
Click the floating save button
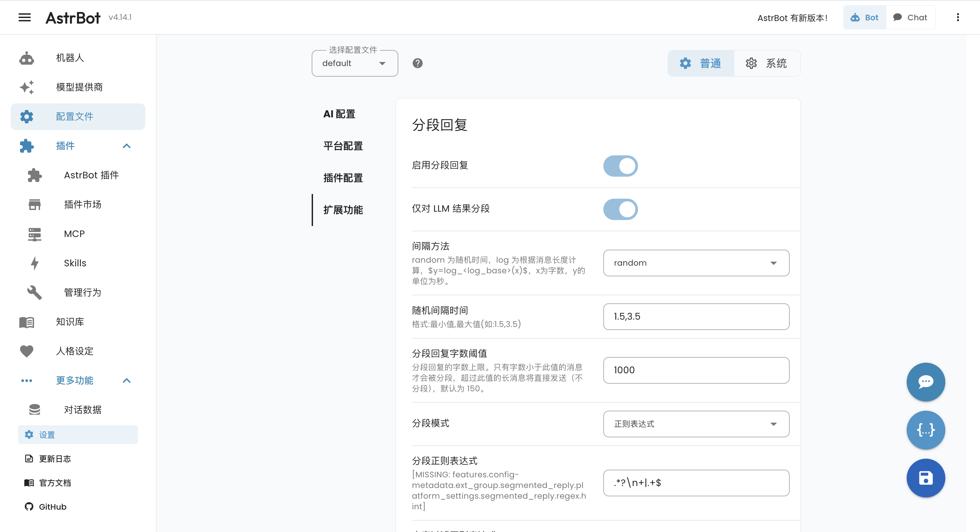click(926, 478)
